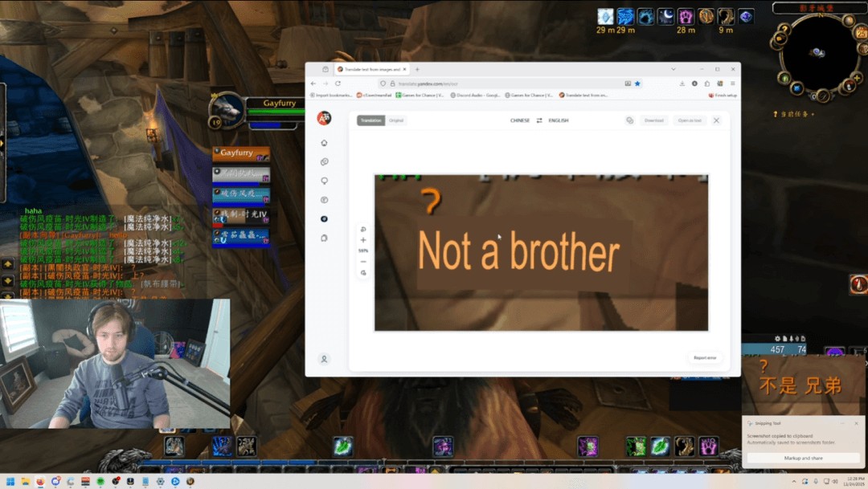Select ENGLISH target language selector

[x=559, y=120]
